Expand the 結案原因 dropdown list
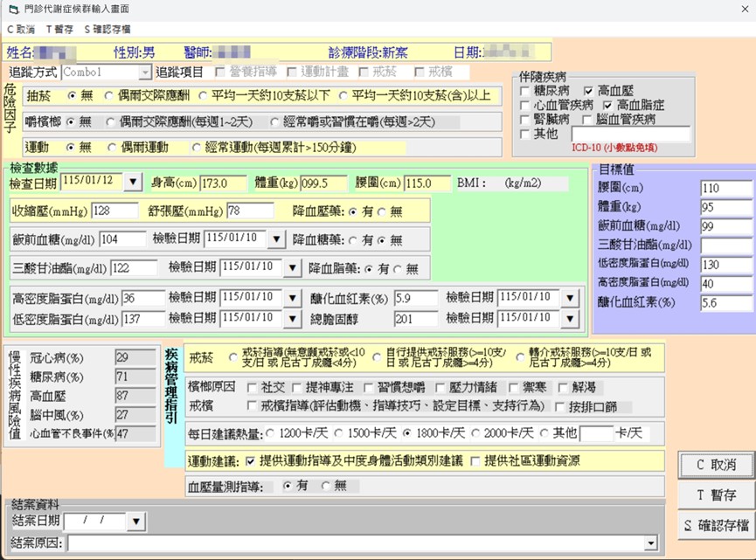The height and width of the screenshot is (560, 756). (x=650, y=544)
